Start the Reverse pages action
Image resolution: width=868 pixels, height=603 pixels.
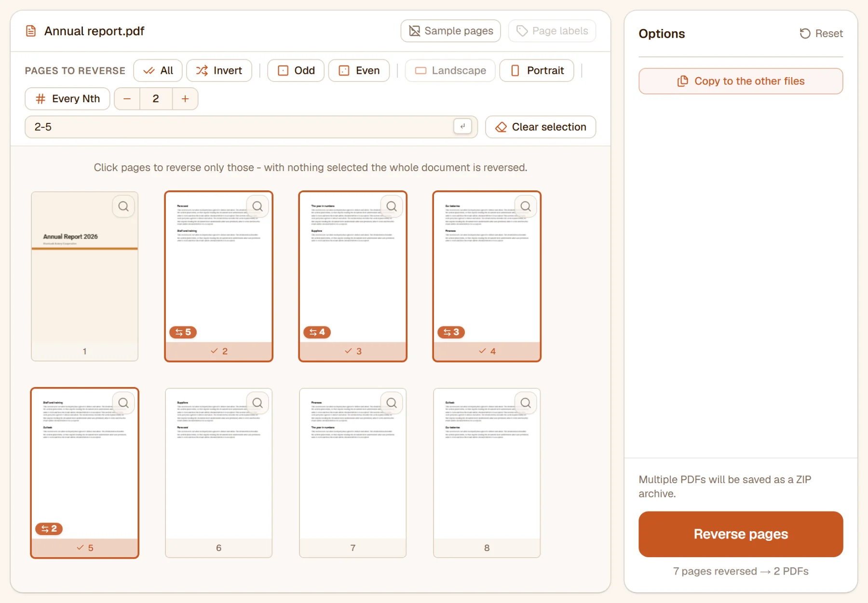coord(741,534)
